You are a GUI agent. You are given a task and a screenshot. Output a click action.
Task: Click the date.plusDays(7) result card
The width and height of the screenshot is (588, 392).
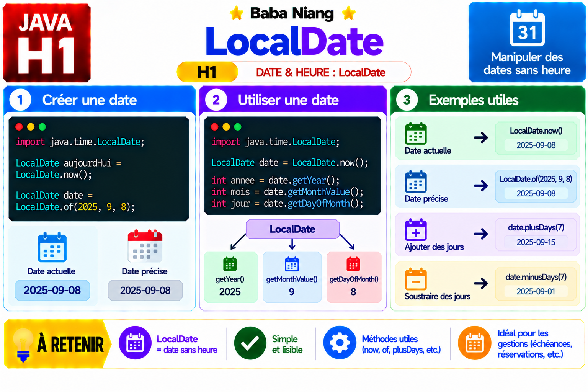536,234
